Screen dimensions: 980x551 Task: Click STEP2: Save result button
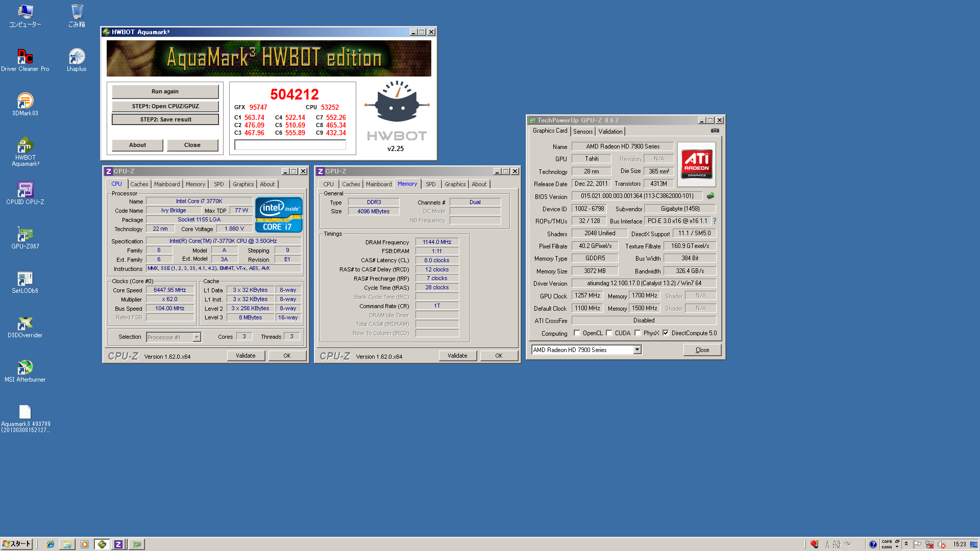[x=165, y=119]
